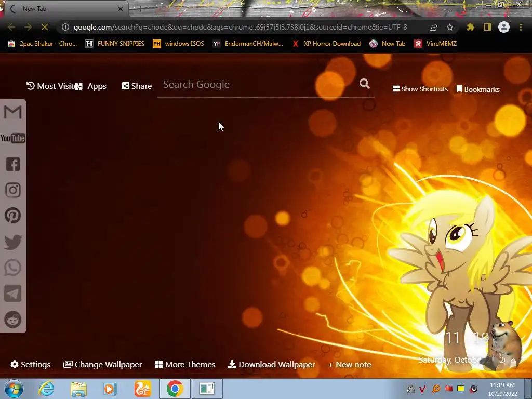This screenshot has width=532, height=399.
Task: Toggle Show Shortcuts
Action: tap(420, 89)
